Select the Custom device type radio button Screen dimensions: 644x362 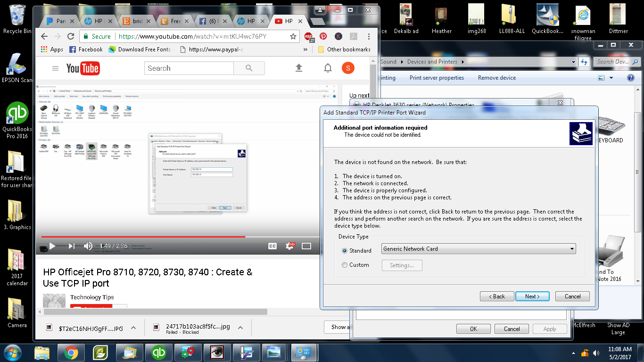tap(345, 265)
